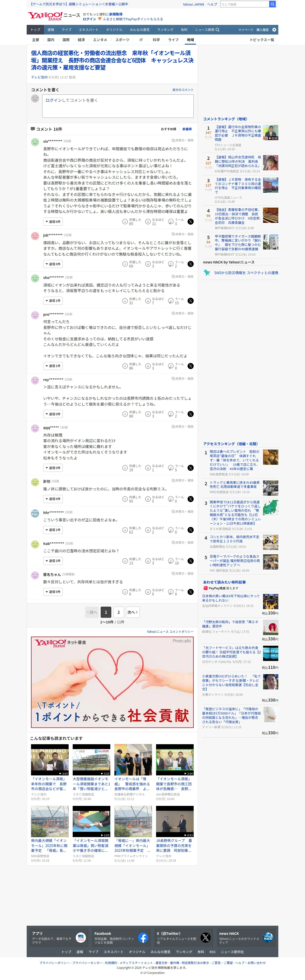The image size is (305, 980).
Task: Select the スポーツ category tab
Action: (123, 40)
